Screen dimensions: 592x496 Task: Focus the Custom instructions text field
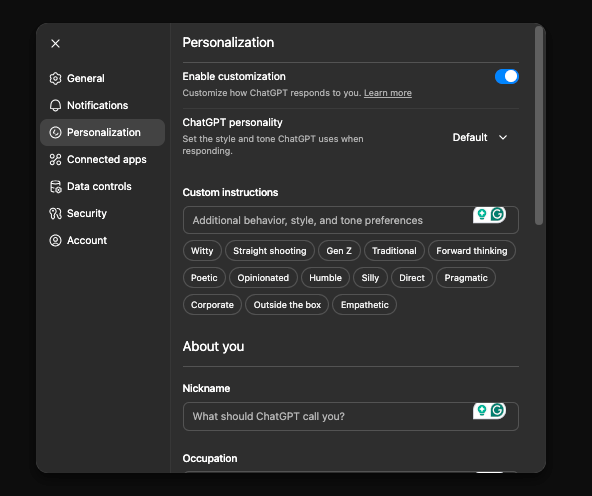pos(351,220)
